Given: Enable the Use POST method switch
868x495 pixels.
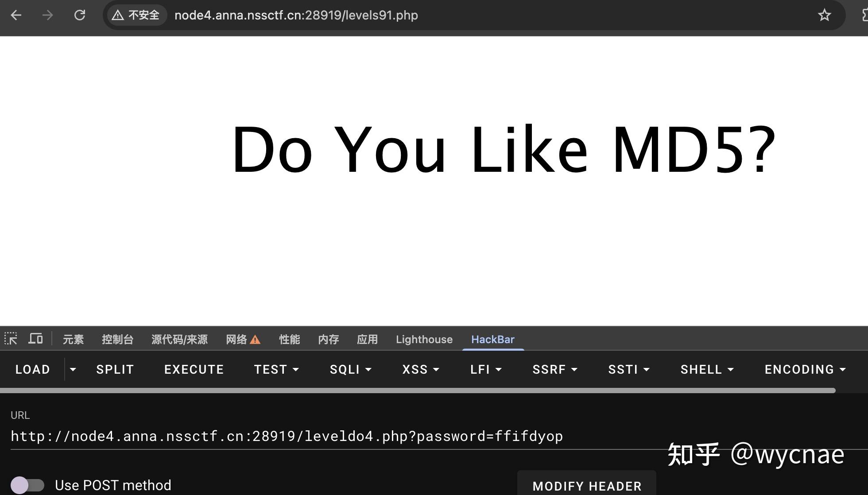Looking at the screenshot, I should point(27,485).
